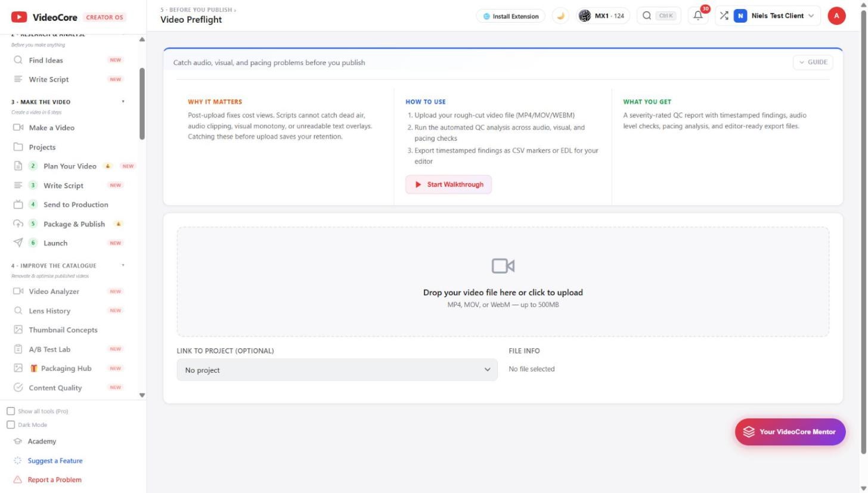Click the Thumbnail Concepts image icon

tap(18, 330)
